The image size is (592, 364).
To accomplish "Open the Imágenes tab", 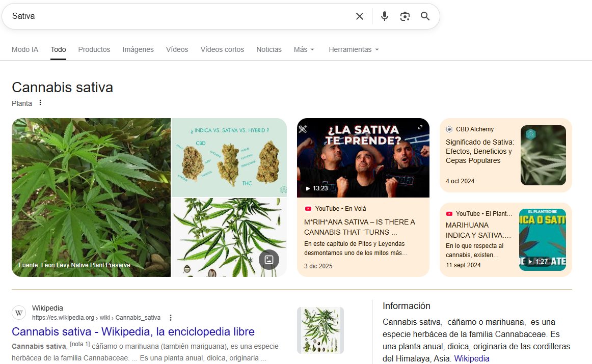I will point(138,49).
